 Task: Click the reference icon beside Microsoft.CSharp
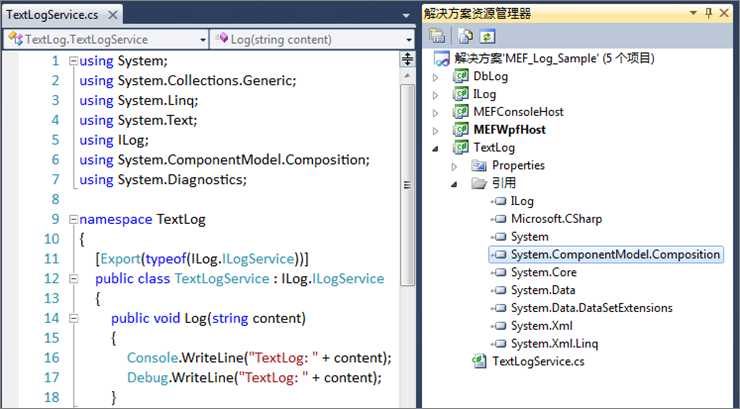(x=499, y=219)
